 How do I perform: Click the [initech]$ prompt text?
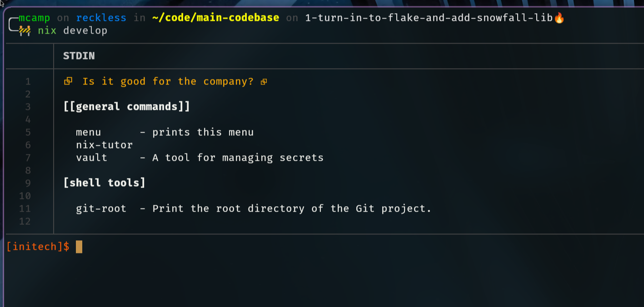(38, 247)
